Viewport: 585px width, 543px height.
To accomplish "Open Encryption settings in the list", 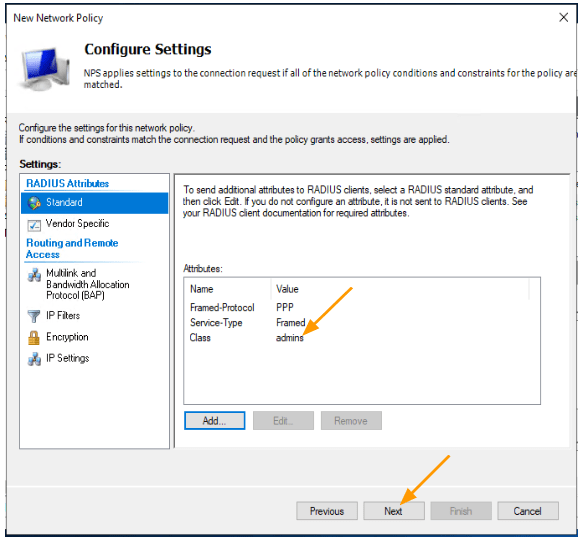I will 67,338.
